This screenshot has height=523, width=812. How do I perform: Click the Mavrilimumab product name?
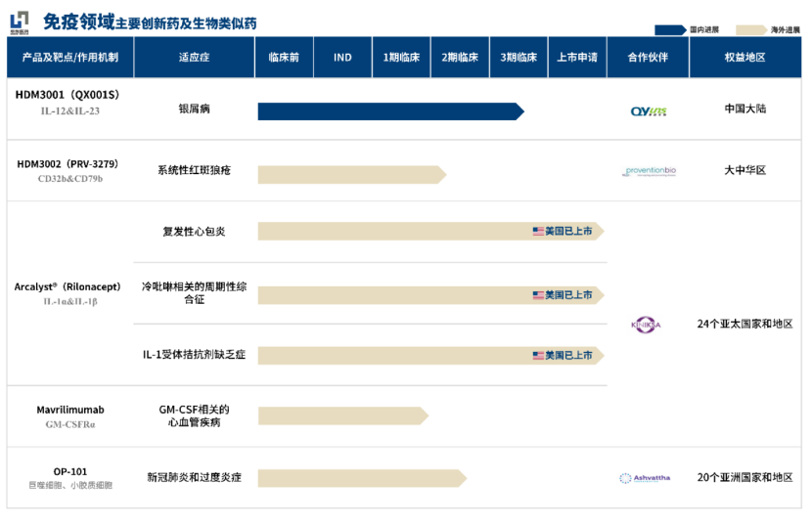pyautogui.click(x=70, y=411)
